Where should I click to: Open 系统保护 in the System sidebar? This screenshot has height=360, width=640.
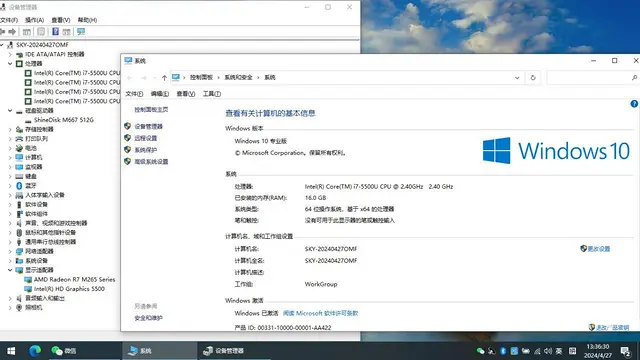coord(146,150)
